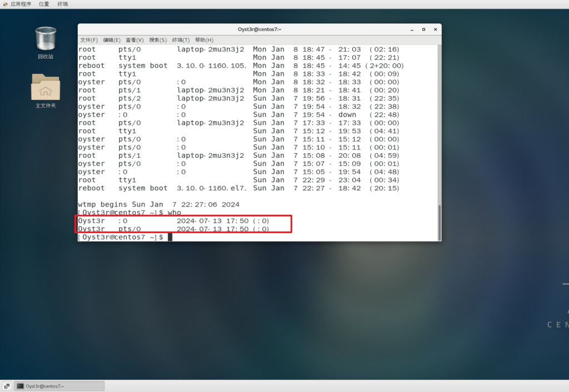The height and width of the screenshot is (392, 569).
Task: Open the 搜索(S) terminal menu
Action: click(x=158, y=40)
